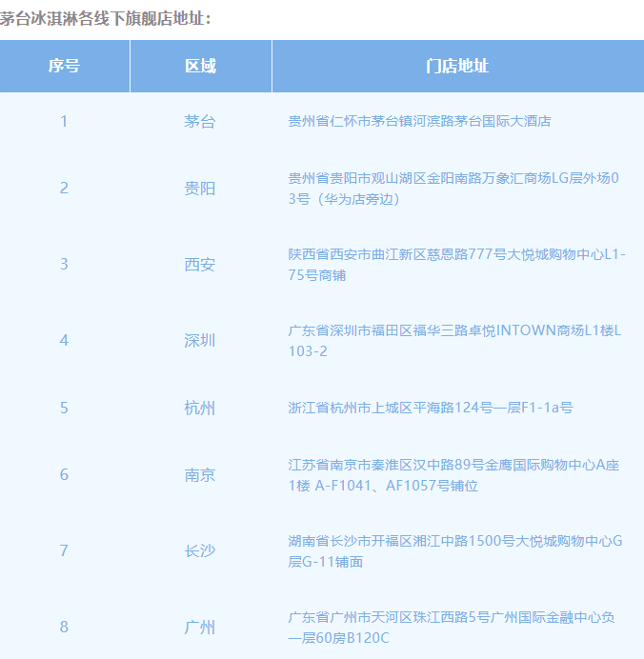Viewport: 644px width, 659px height.
Task: Click the address 贵州省仁怀市茅台镇河滨路茅台国际大酒店
Action: pos(419,122)
